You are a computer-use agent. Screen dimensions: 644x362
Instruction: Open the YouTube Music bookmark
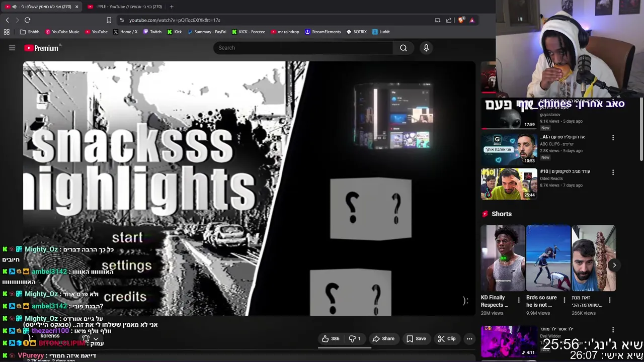coord(62,32)
